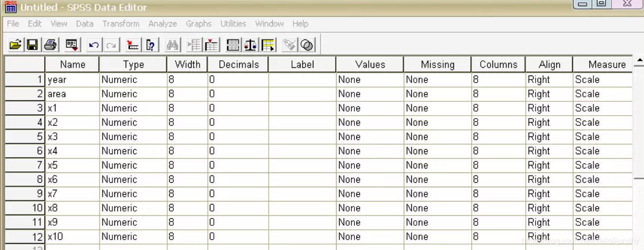
Task: Click the variable name cell 'area'
Action: pyautogui.click(x=72, y=94)
